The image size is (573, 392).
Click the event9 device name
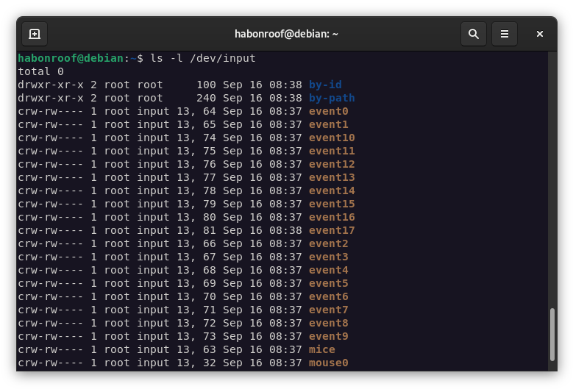pyautogui.click(x=329, y=336)
